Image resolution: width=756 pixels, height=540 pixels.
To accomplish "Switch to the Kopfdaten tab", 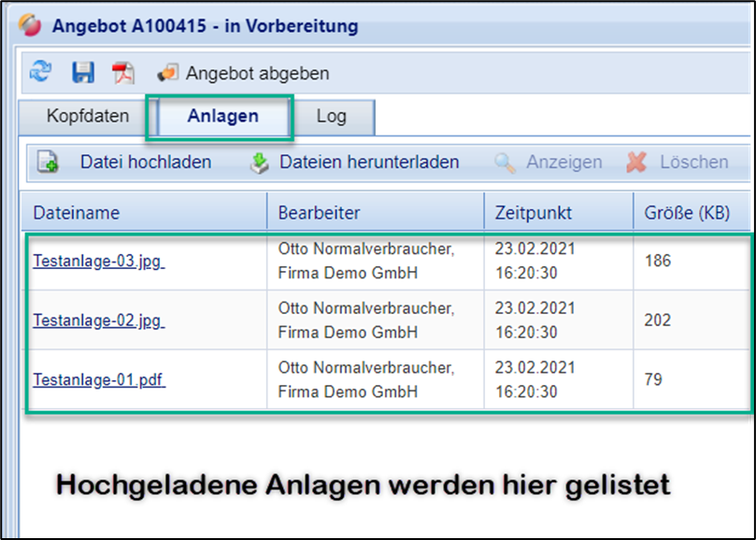I will click(88, 116).
